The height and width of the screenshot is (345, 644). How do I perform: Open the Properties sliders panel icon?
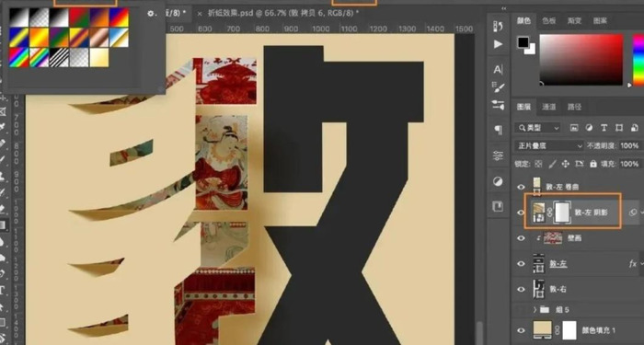click(x=498, y=155)
